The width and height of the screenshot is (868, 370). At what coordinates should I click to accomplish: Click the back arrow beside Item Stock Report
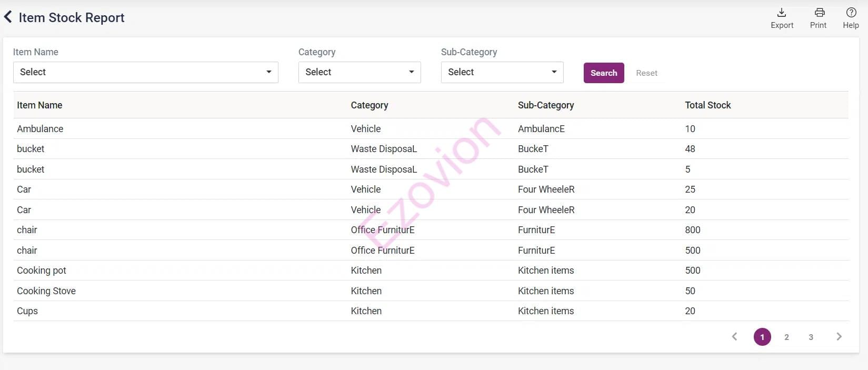(8, 17)
